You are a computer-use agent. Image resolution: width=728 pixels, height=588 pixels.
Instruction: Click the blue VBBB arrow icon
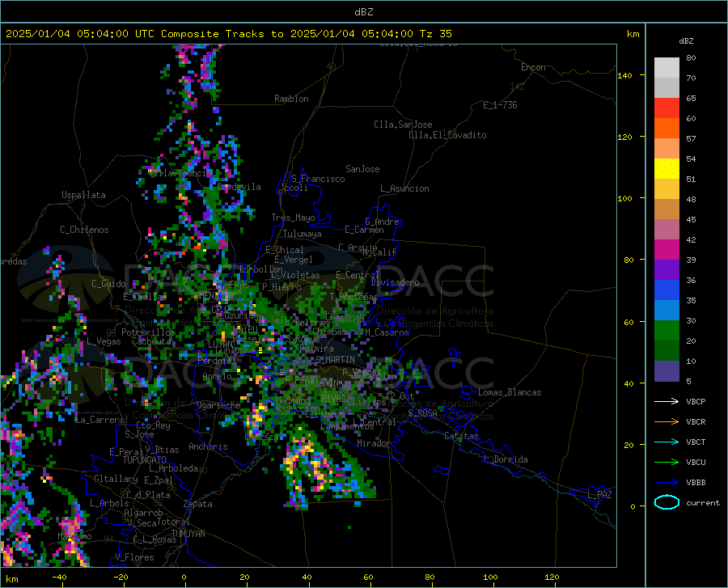pyautogui.click(x=667, y=482)
